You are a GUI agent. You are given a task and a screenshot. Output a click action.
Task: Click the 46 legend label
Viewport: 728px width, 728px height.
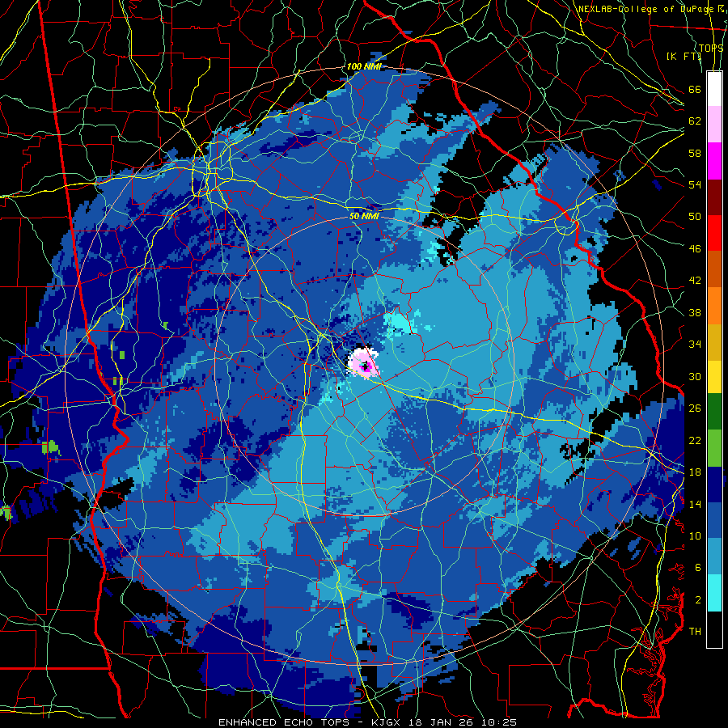pyautogui.click(x=695, y=248)
